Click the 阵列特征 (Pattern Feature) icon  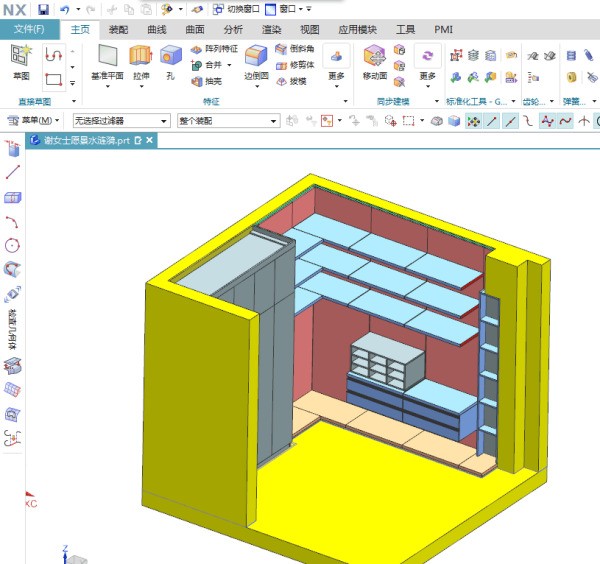[x=214, y=49]
